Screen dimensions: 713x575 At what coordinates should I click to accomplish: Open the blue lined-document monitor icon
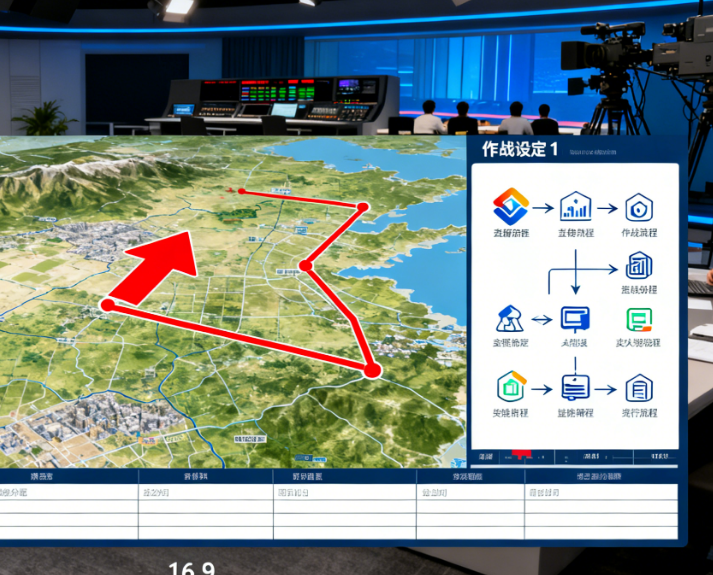pyautogui.click(x=575, y=388)
